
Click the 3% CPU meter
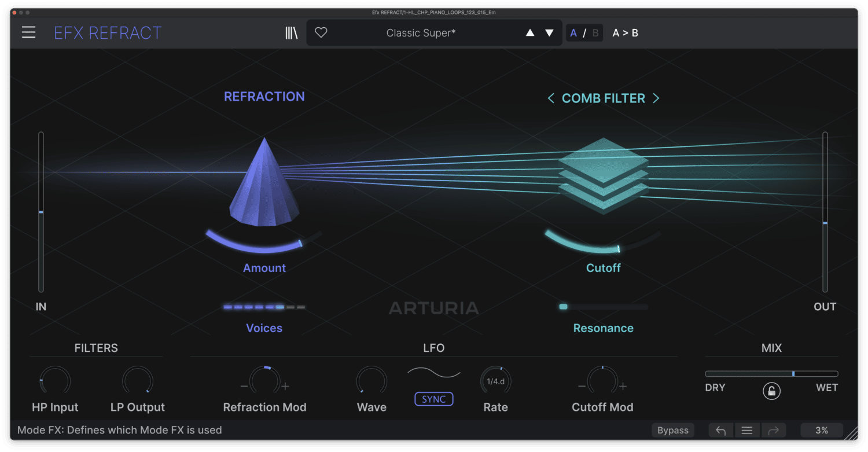tap(821, 430)
